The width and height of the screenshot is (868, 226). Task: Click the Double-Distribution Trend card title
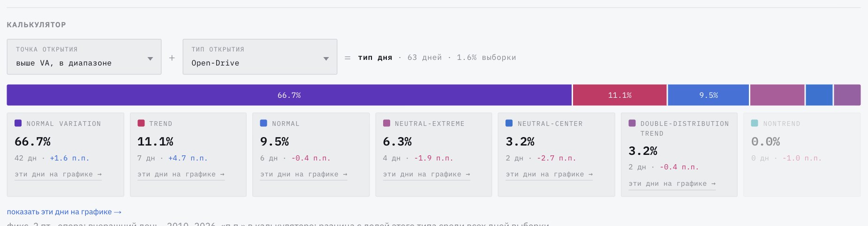click(x=685, y=129)
